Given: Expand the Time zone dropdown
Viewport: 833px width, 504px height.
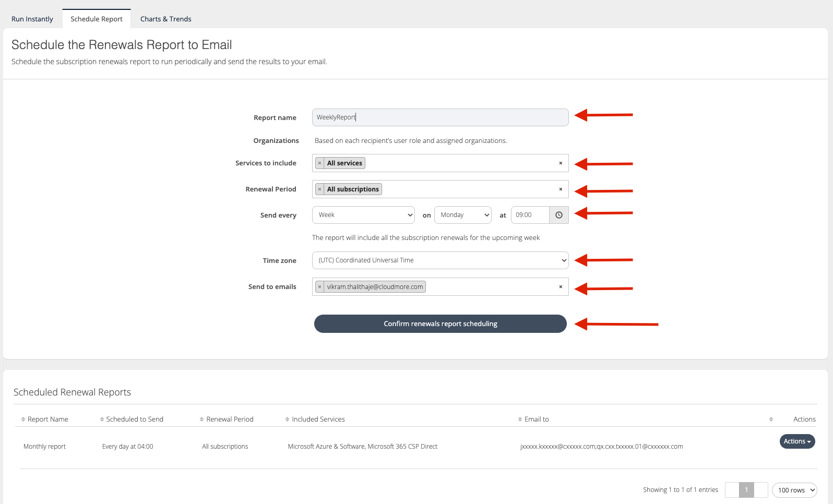Looking at the screenshot, I should click(x=440, y=260).
